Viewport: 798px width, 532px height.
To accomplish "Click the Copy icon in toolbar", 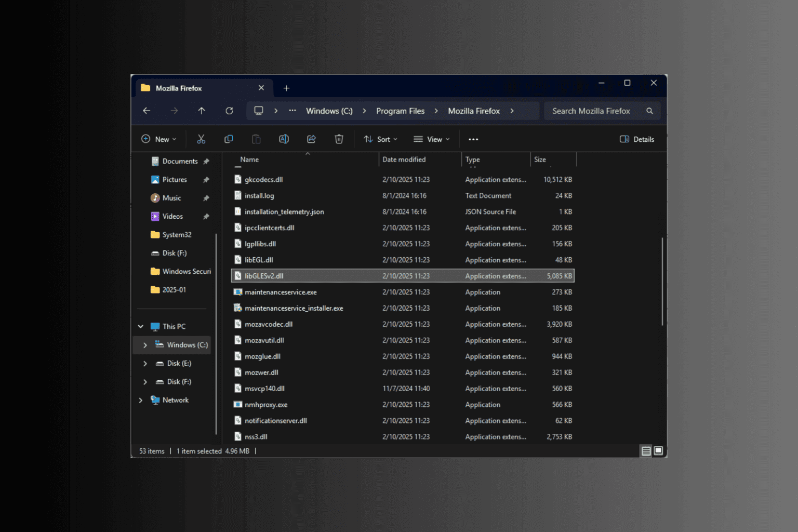I will click(229, 139).
